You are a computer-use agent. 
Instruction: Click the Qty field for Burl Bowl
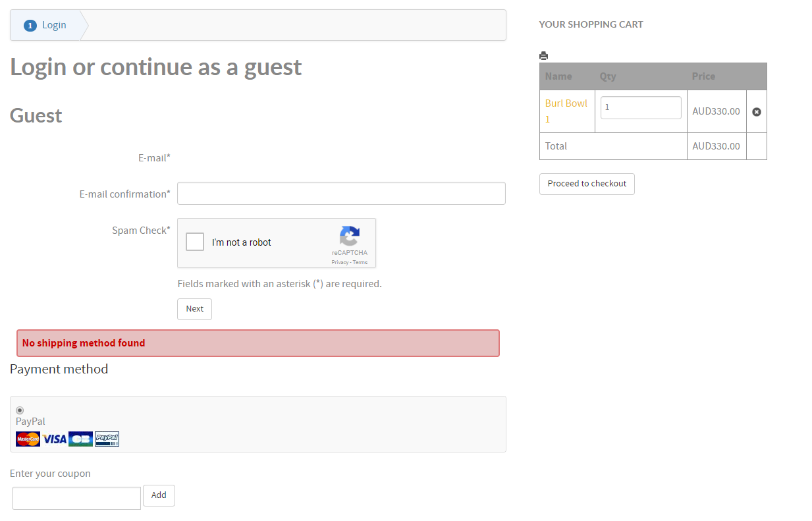click(641, 107)
